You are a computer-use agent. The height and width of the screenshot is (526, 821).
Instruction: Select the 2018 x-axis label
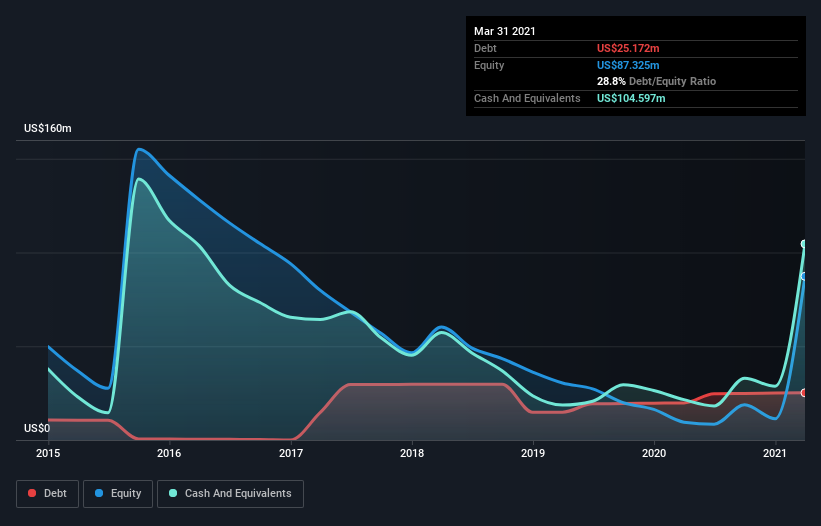click(412, 453)
